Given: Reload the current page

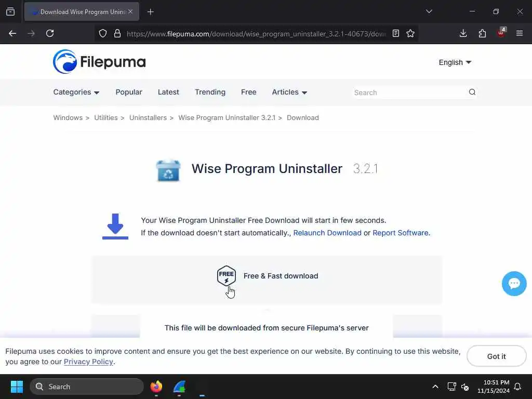Looking at the screenshot, I should [50, 33].
